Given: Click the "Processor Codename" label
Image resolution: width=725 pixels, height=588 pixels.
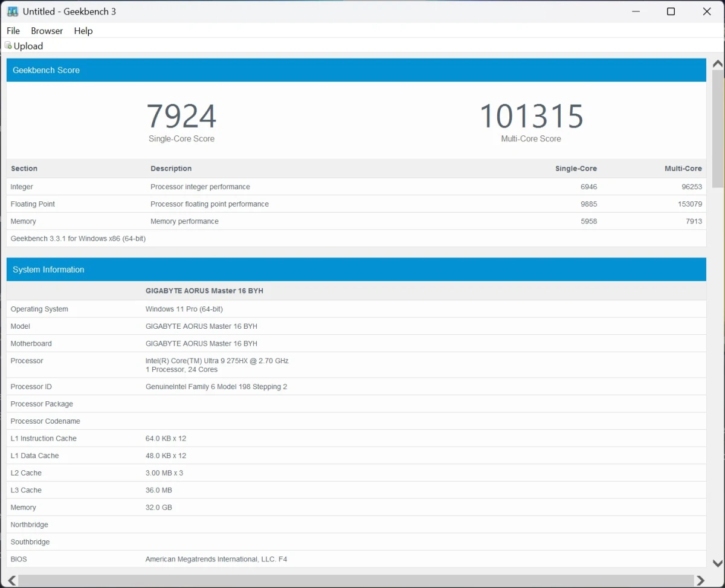Looking at the screenshot, I should [45, 421].
